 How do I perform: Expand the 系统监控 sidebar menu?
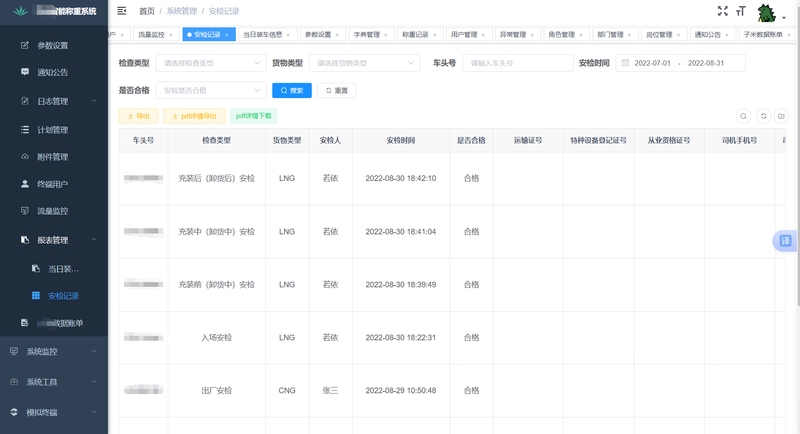(x=54, y=351)
